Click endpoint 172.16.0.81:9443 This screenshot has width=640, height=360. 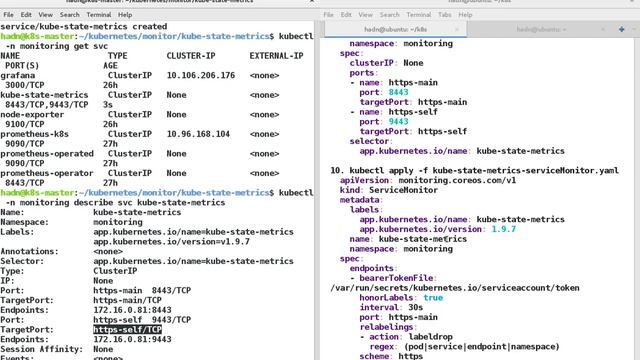point(132,339)
